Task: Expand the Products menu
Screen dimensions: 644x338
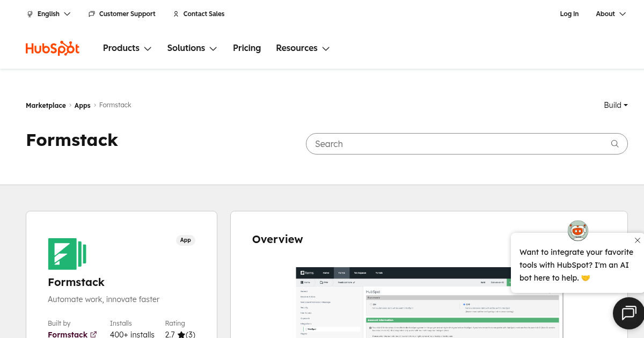Action: click(127, 48)
